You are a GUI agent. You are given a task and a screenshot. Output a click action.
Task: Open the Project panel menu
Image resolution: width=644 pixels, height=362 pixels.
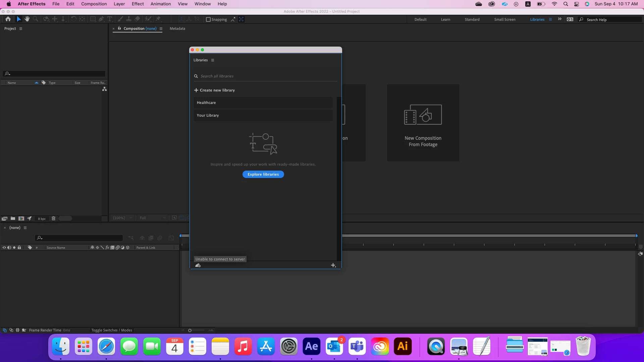coord(21,29)
